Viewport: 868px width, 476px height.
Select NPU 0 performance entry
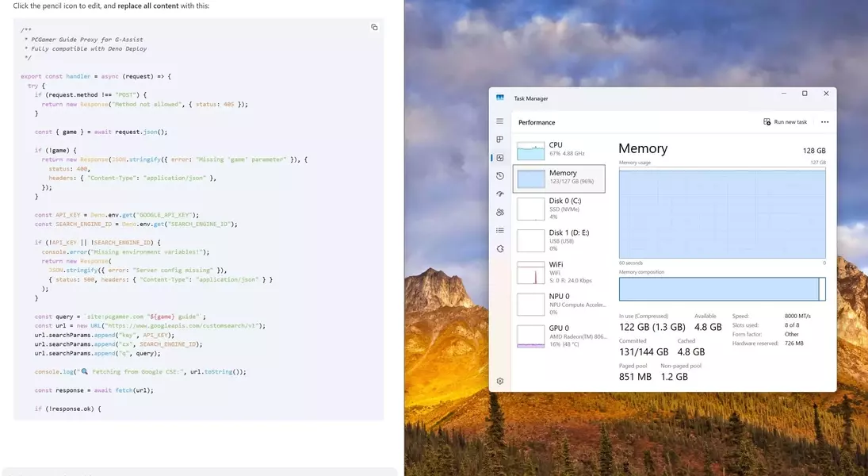pyautogui.click(x=559, y=304)
